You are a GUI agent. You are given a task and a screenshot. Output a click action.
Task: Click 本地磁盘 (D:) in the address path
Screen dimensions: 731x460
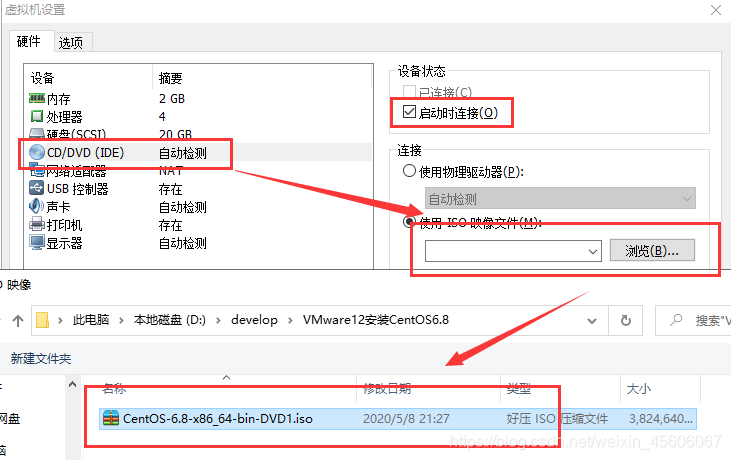pyautogui.click(x=170, y=320)
